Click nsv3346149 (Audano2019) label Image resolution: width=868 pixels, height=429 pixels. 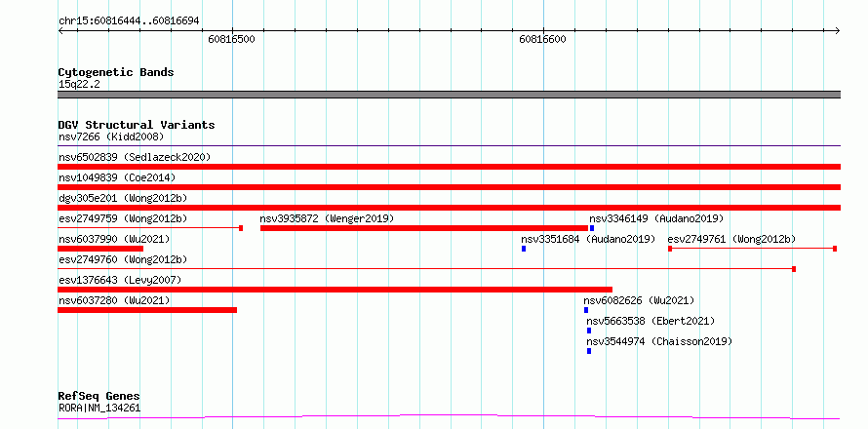click(656, 218)
